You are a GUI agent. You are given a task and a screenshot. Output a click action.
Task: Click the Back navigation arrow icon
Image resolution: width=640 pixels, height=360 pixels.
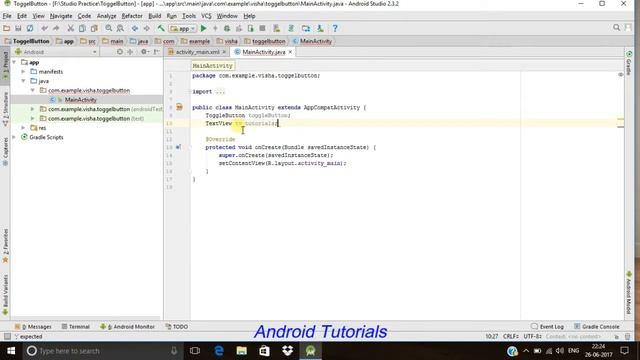coord(135,28)
